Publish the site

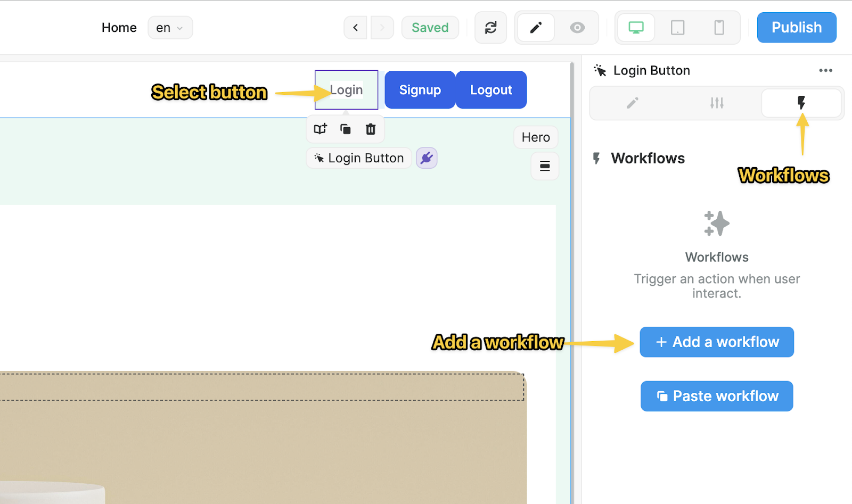(x=796, y=27)
